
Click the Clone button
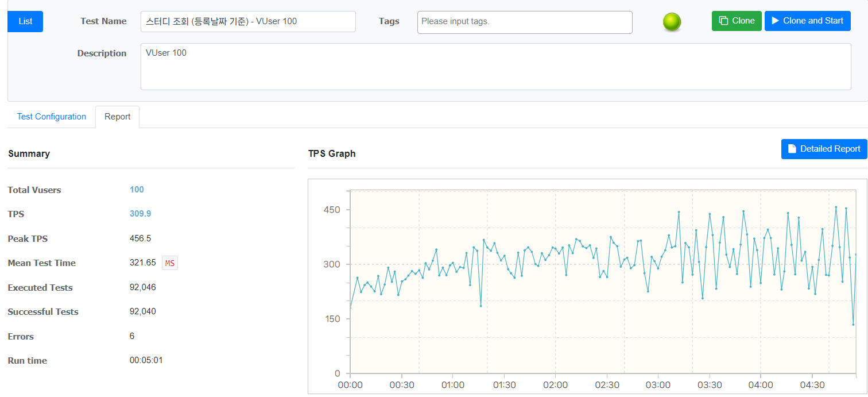click(737, 21)
